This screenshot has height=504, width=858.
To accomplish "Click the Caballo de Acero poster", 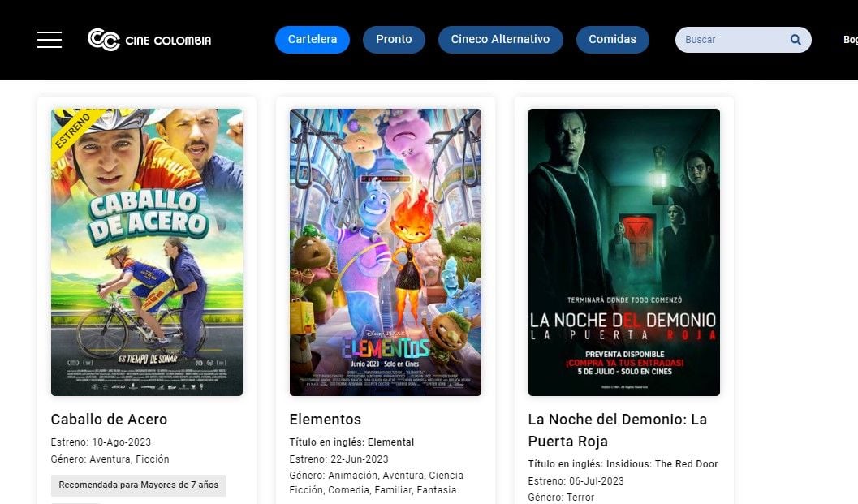I will tap(147, 252).
